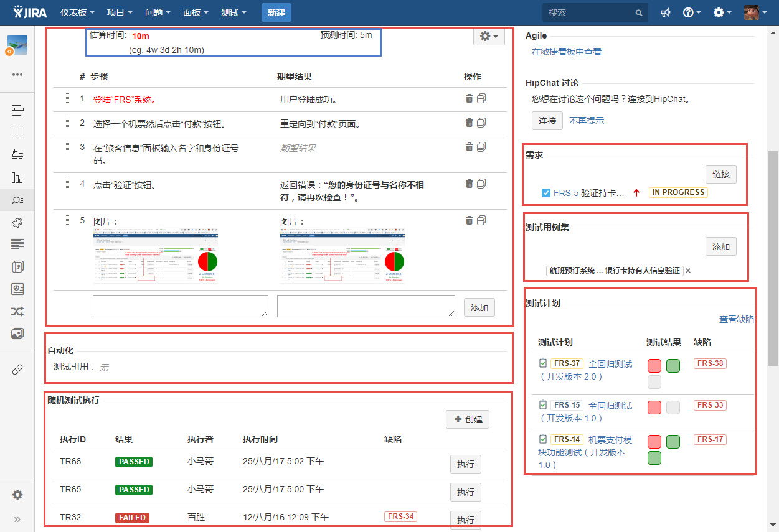Image resolution: width=779 pixels, height=532 pixels.
Task: Click first red result square for FRS-37
Action: [x=654, y=366]
